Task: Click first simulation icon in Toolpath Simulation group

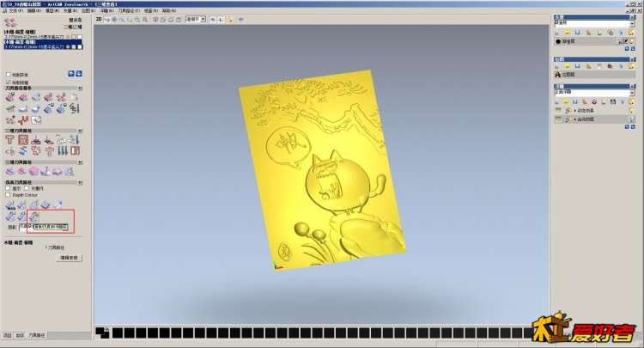Action: point(9,205)
